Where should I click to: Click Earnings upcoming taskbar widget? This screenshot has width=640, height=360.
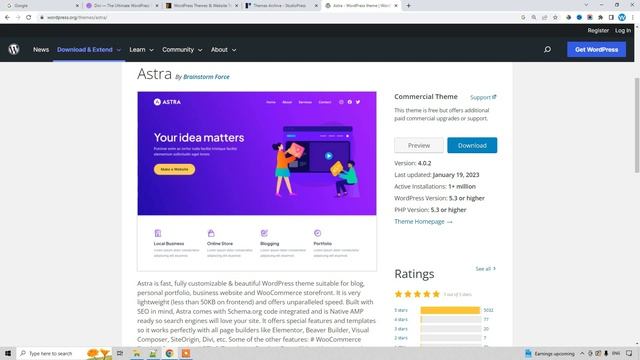click(550, 353)
